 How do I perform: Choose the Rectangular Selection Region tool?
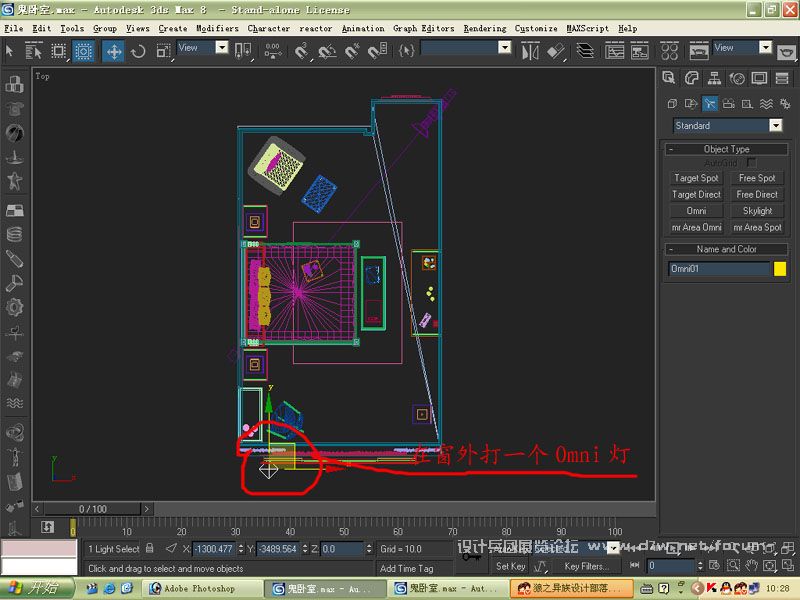59,51
